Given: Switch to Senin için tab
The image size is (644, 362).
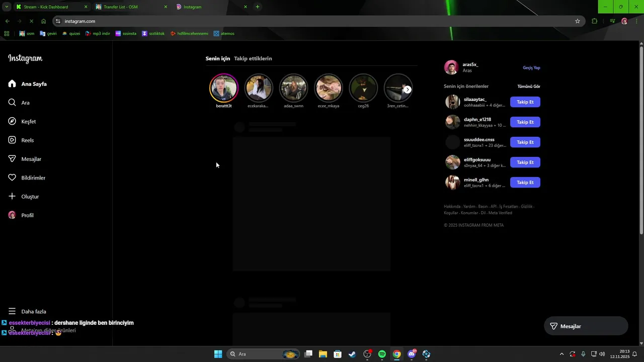Looking at the screenshot, I should click(x=218, y=58).
